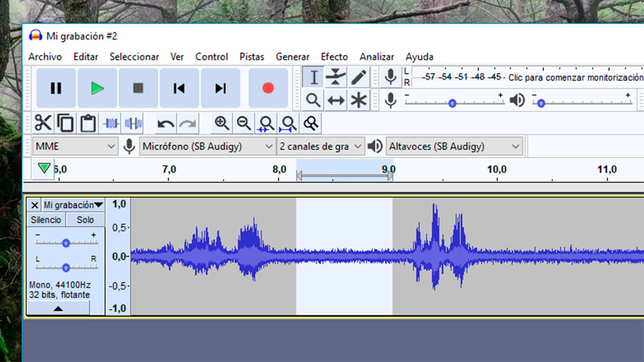This screenshot has height=362, width=644.
Task: Start playback with the green Play button
Action: (x=97, y=88)
